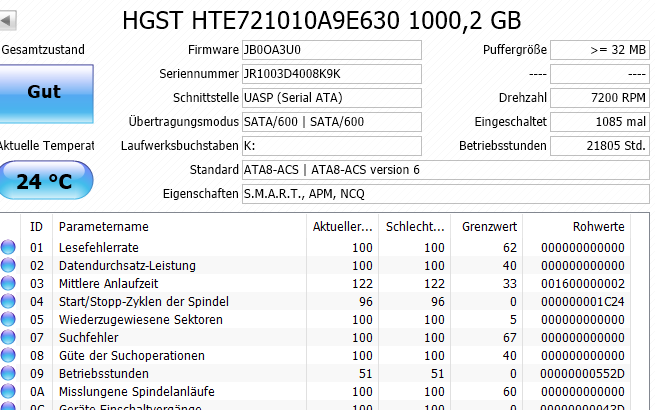Click the Betriebsstunden field 21805 Std.
The width and height of the screenshot is (655, 410).
tap(600, 146)
